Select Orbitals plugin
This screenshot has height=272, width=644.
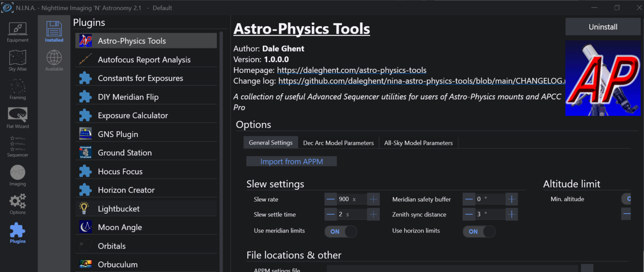pyautogui.click(x=146, y=246)
